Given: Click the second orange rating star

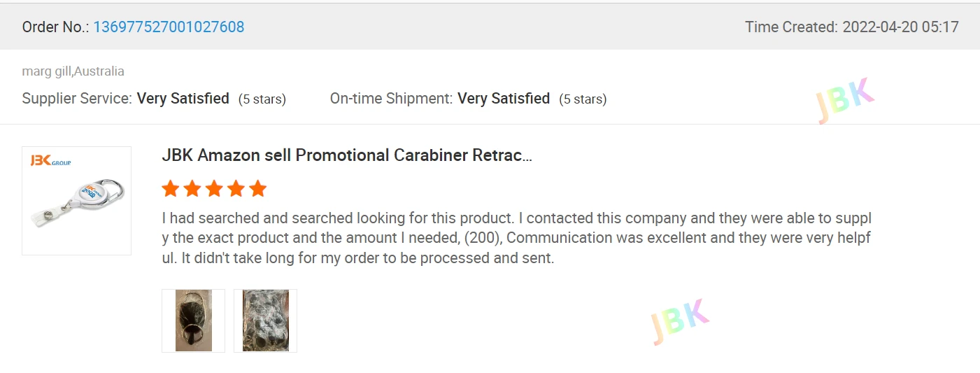Looking at the screenshot, I should coord(192,188).
